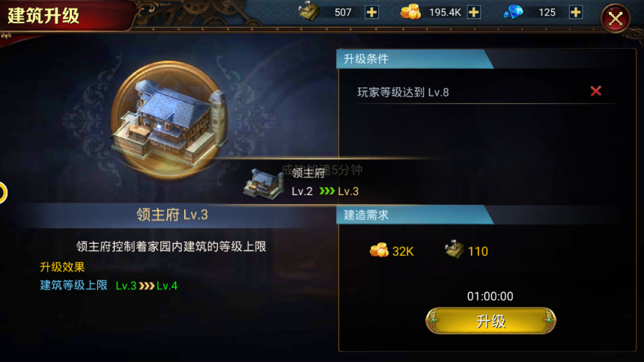Tap the 32K gold cost icon
The height and width of the screenshot is (362, 644).
(379, 250)
